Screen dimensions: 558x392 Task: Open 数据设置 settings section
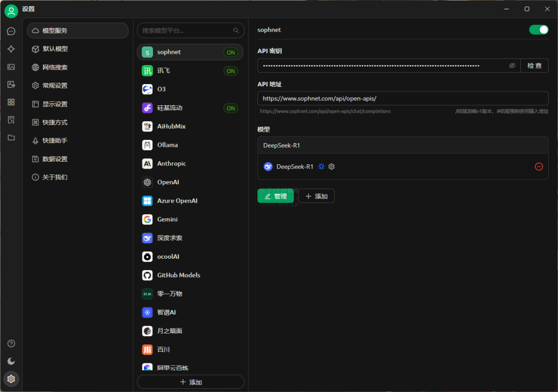coord(78,159)
